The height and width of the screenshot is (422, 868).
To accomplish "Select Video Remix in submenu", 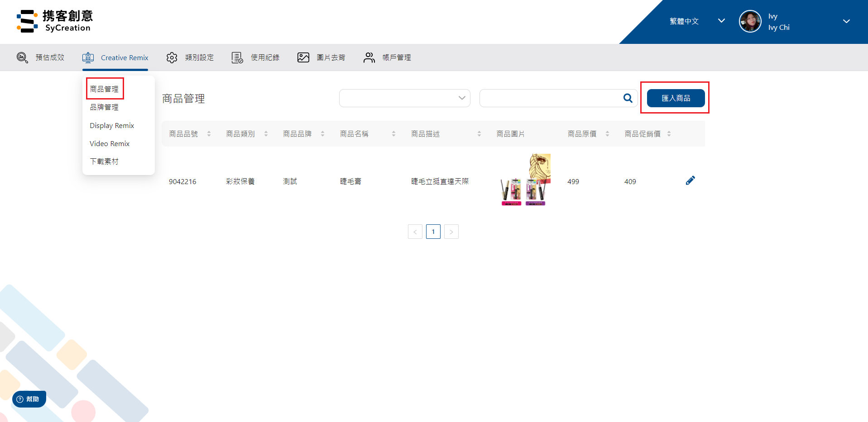I will click(110, 143).
